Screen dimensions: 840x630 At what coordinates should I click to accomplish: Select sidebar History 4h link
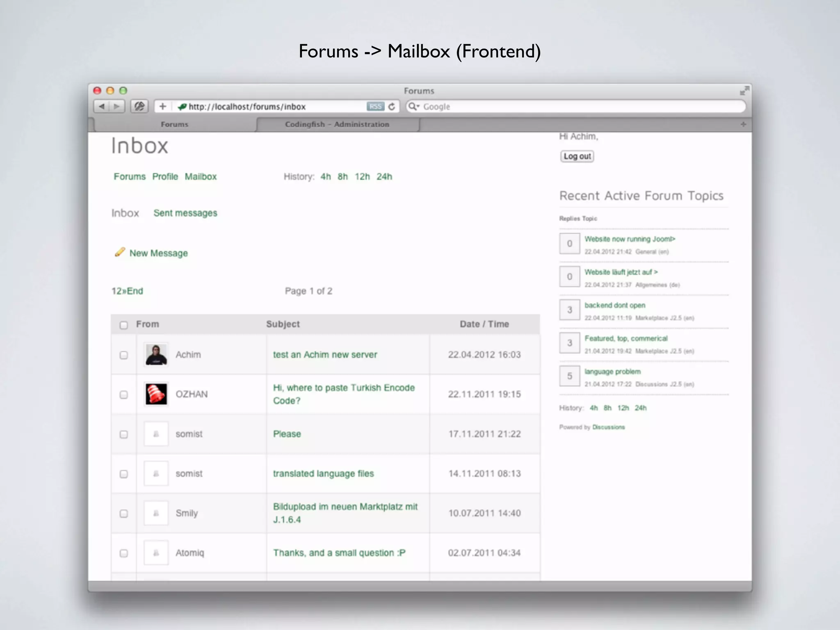pyautogui.click(x=593, y=408)
